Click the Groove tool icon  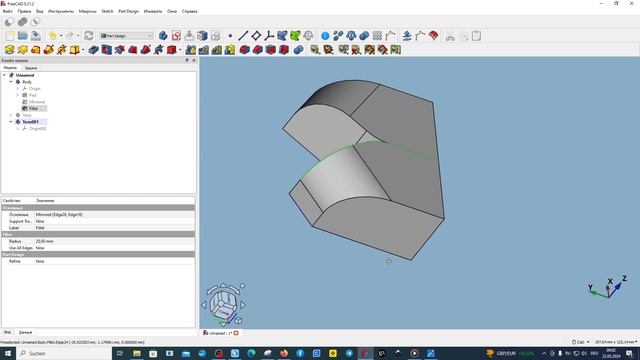click(120, 50)
